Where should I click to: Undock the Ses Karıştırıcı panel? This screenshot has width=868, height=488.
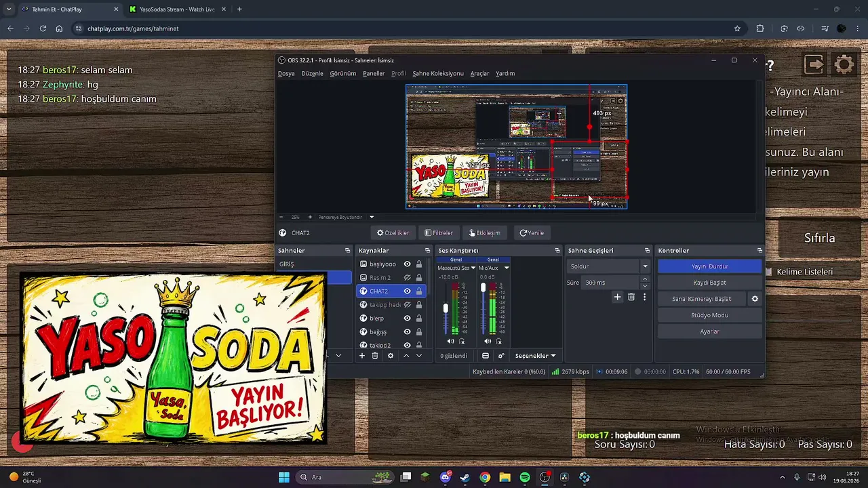click(557, 251)
